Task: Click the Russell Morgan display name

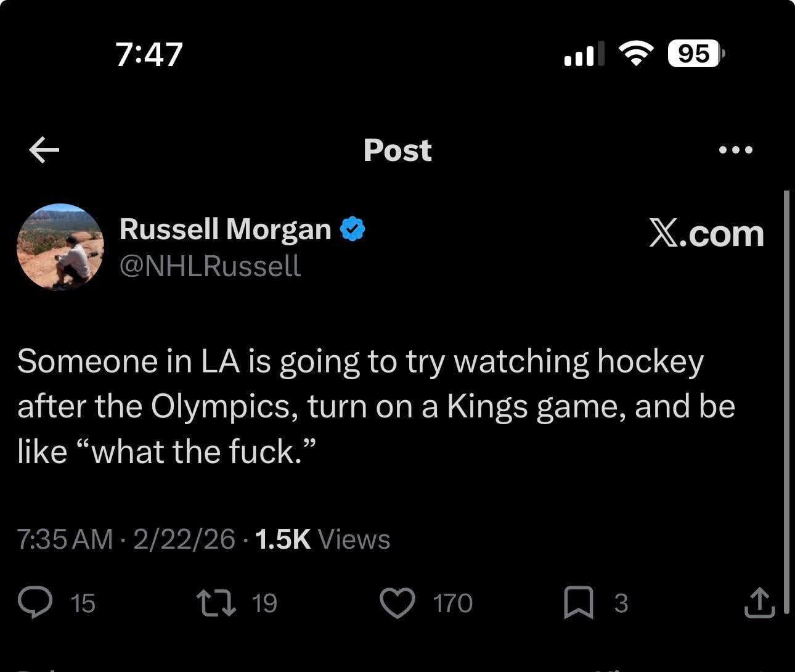Action: 225,229
